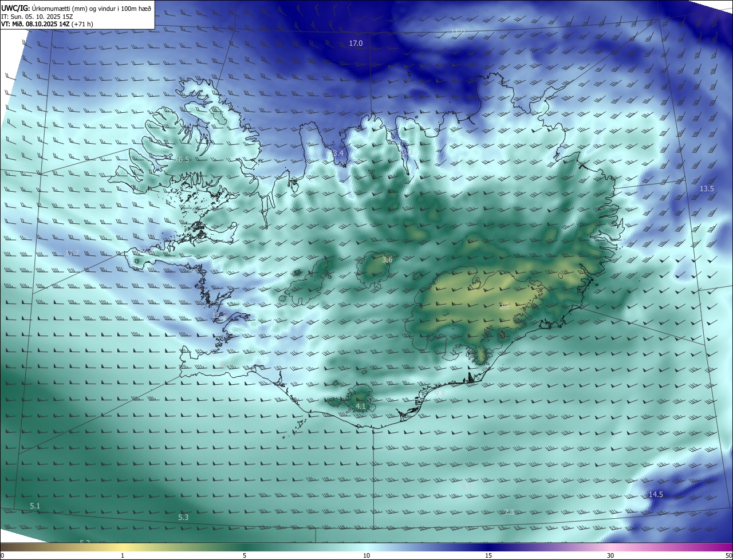Click the 50 tick on the color scale
This screenshot has width=733, height=560.
[x=728, y=555]
